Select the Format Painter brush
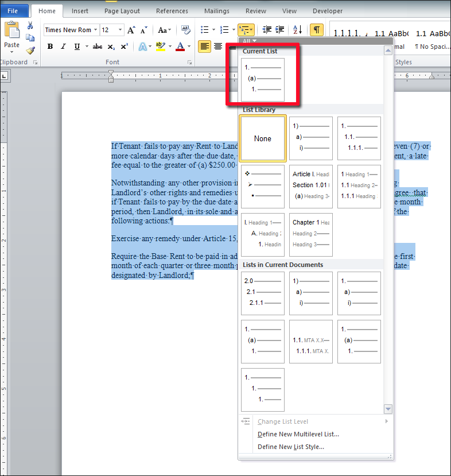Screen dimensions: 451x476 pos(30,50)
